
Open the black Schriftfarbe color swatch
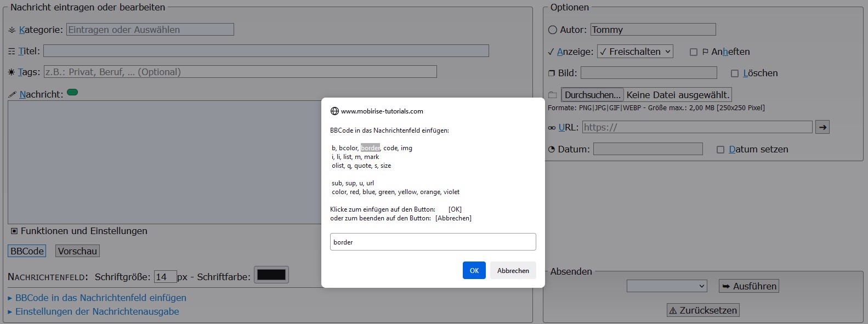(271, 275)
